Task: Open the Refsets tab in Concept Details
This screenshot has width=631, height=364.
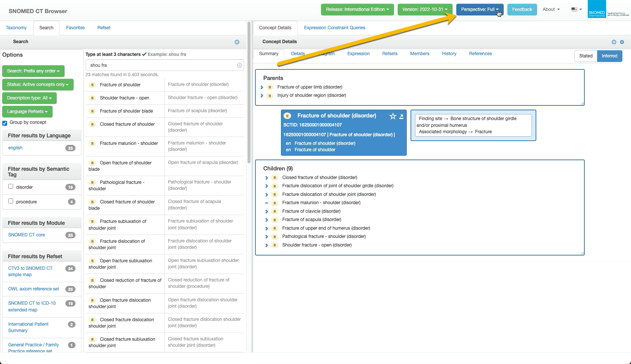Action: (389, 54)
